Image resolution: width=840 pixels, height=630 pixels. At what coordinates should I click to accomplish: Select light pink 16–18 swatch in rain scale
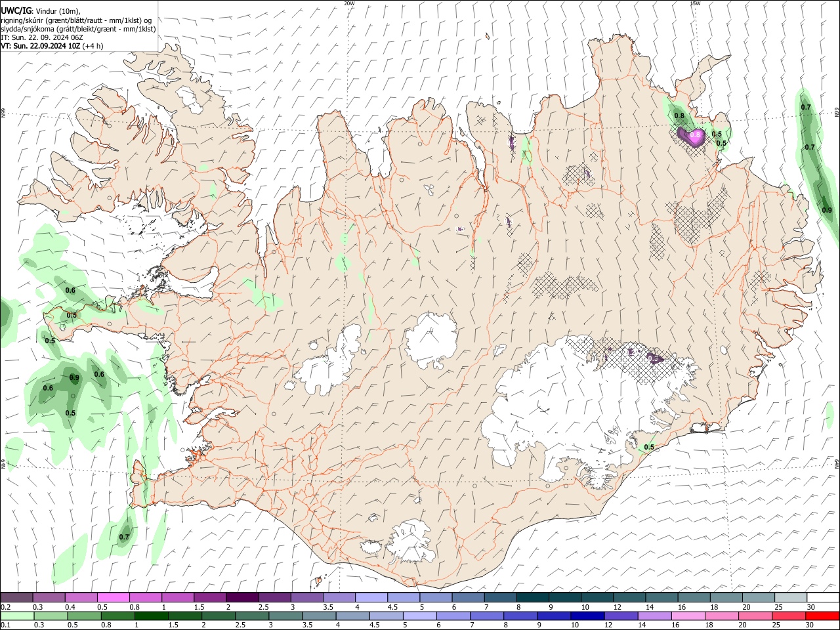[688, 616]
